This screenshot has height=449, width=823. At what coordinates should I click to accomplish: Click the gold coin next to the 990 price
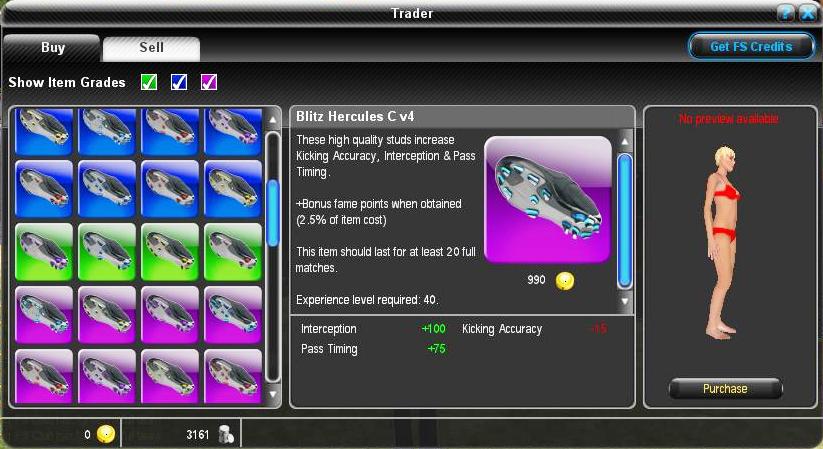point(565,281)
